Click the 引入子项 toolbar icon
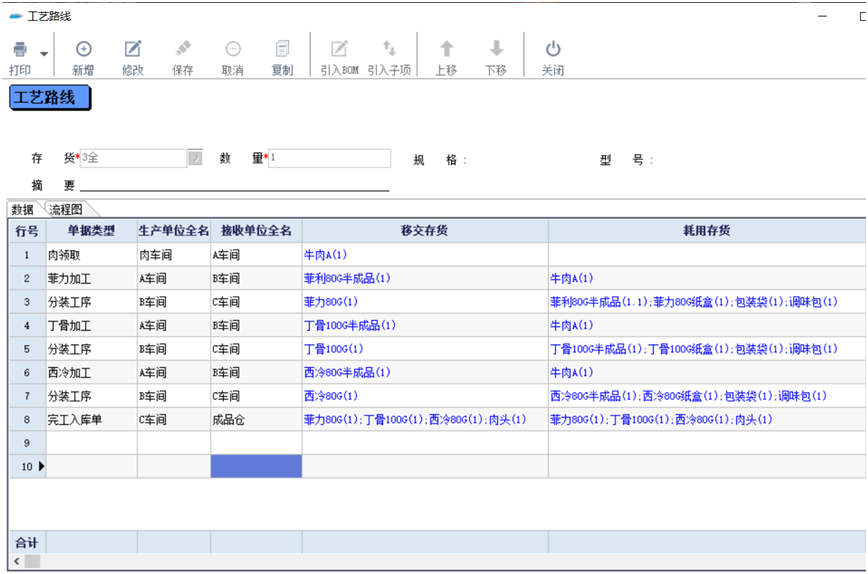Viewport: 868px width, 574px height. tap(389, 49)
